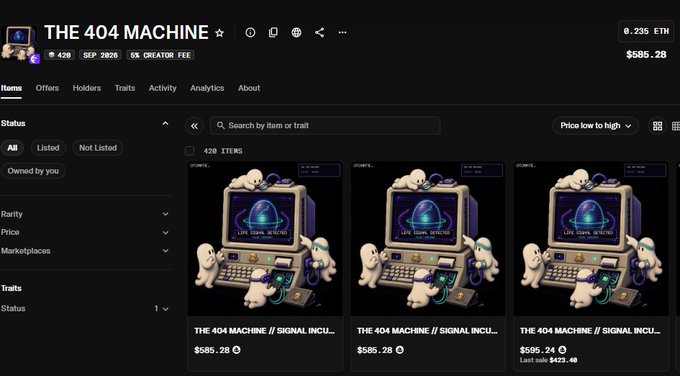Viewport: 680px width, 376px height.
Task: Collapse the Status filter section at the sidebar top
Action: pos(165,124)
